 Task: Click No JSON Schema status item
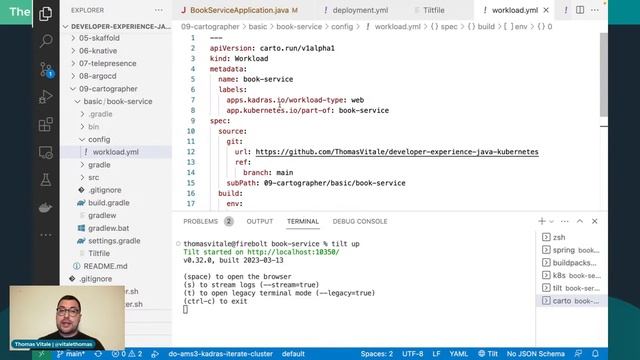click(536, 354)
